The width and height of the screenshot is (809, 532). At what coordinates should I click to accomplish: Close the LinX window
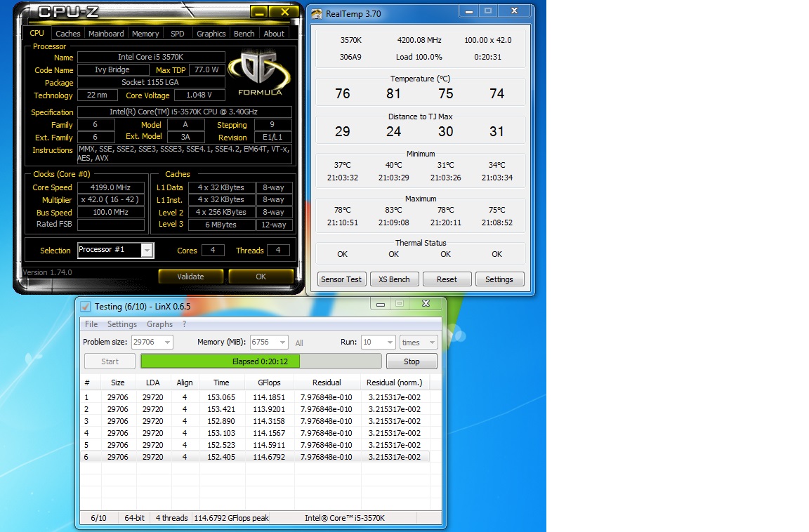[x=426, y=304]
